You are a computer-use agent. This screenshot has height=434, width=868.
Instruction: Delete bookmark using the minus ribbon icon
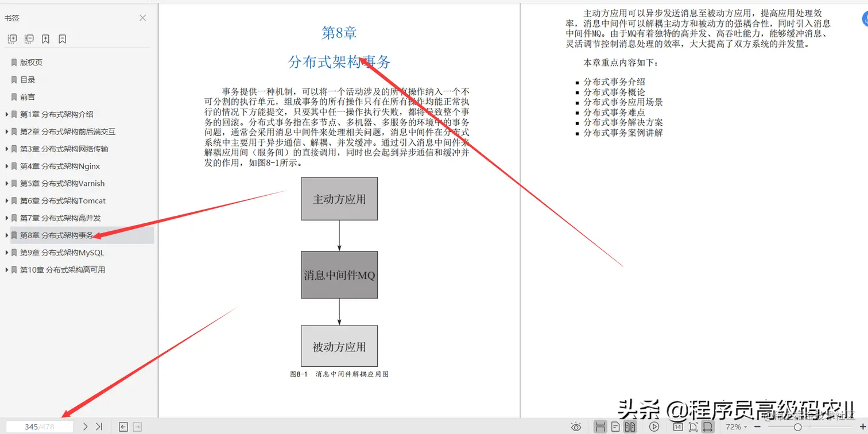pyautogui.click(x=63, y=39)
